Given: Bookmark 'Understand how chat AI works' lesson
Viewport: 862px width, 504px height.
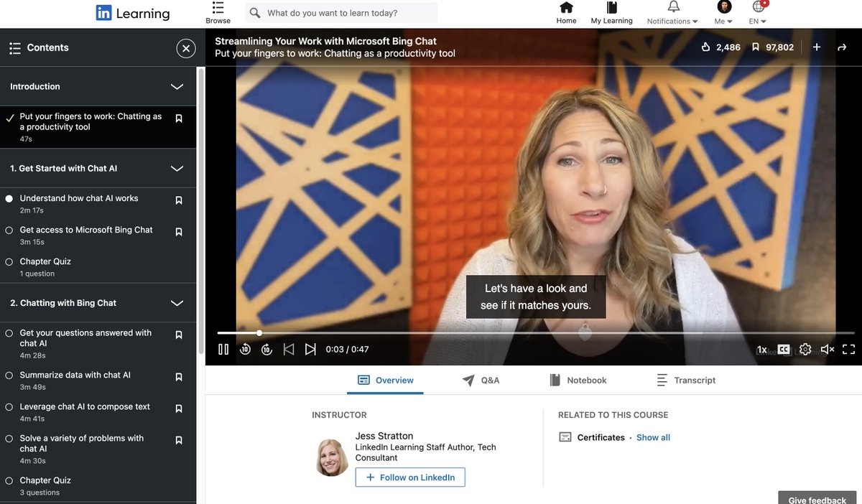Looking at the screenshot, I should click(x=179, y=200).
